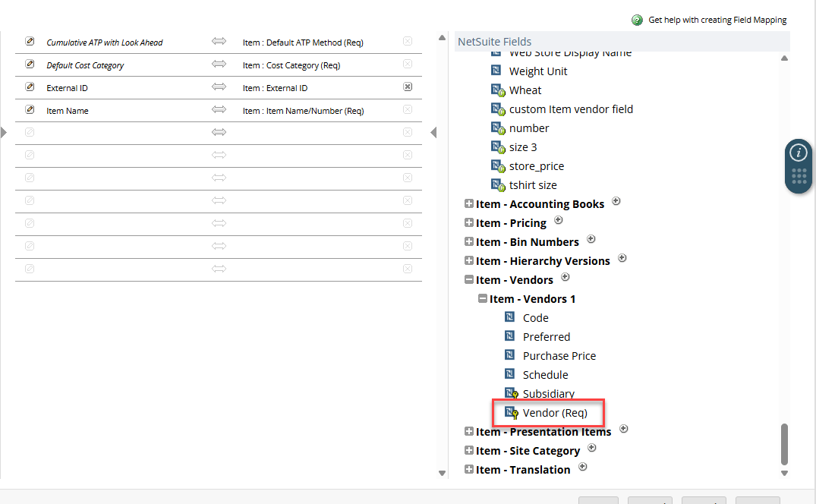816x504 pixels.
Task: Select the Subsidiary vendor field
Action: tap(549, 394)
